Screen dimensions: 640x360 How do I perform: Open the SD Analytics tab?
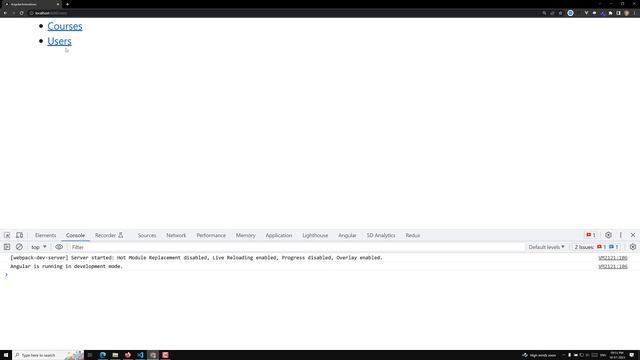[381, 236]
